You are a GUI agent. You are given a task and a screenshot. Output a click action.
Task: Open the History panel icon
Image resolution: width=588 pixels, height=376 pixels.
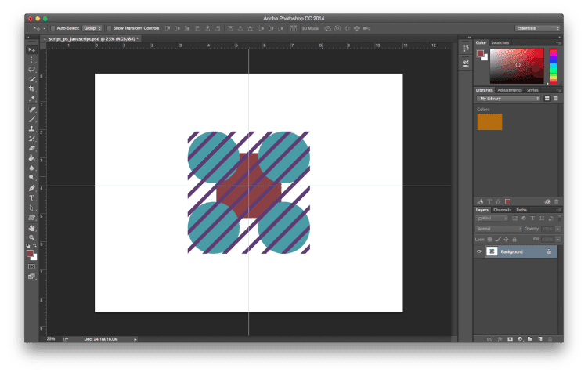(466, 49)
